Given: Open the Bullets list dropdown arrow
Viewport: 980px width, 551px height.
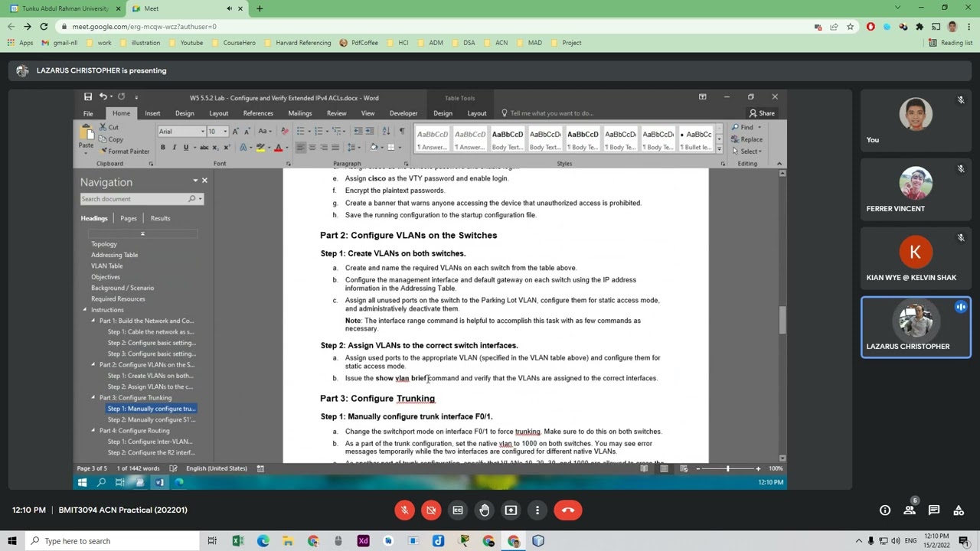Looking at the screenshot, I should (309, 132).
